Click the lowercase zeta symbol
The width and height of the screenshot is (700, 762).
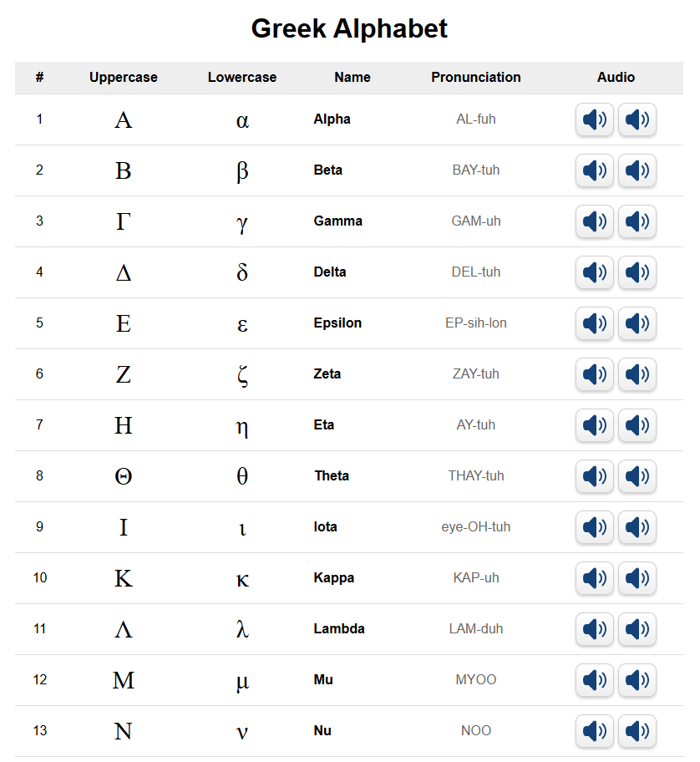242,375
